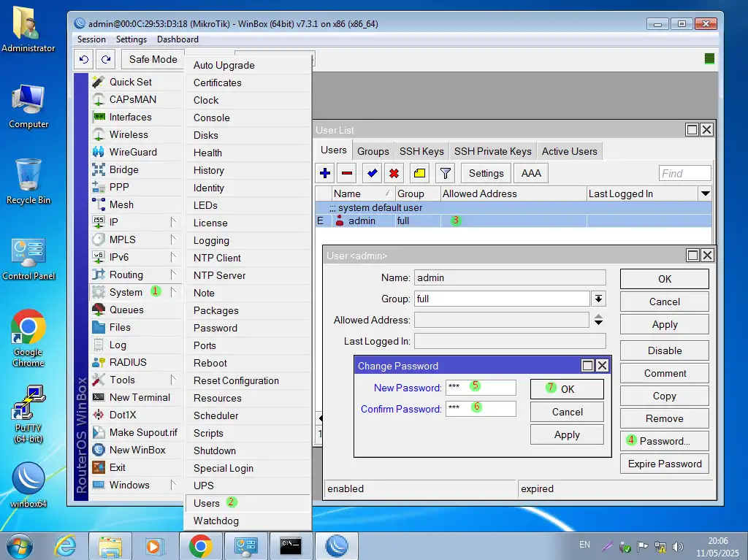Click the New Password input field

(481, 388)
